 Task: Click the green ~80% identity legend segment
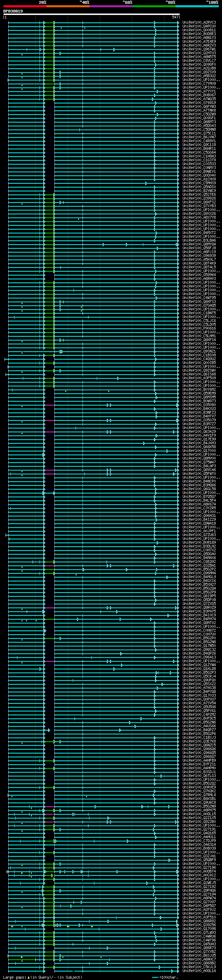[x=154, y=6]
